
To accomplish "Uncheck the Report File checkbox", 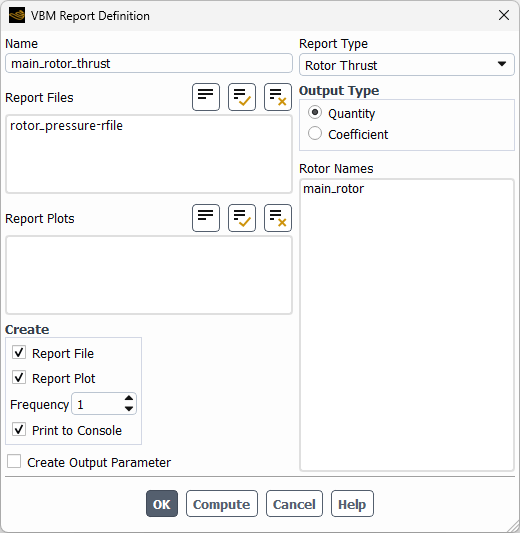I will pyautogui.click(x=19, y=353).
